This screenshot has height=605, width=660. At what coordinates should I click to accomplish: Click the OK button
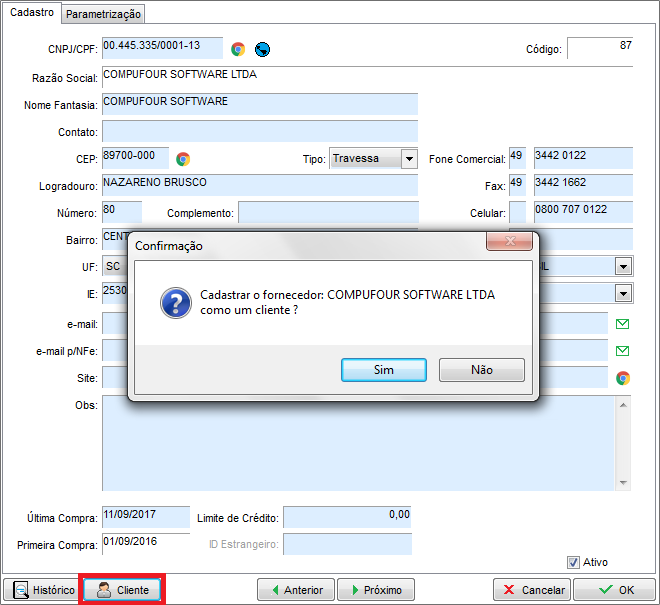tap(615, 590)
